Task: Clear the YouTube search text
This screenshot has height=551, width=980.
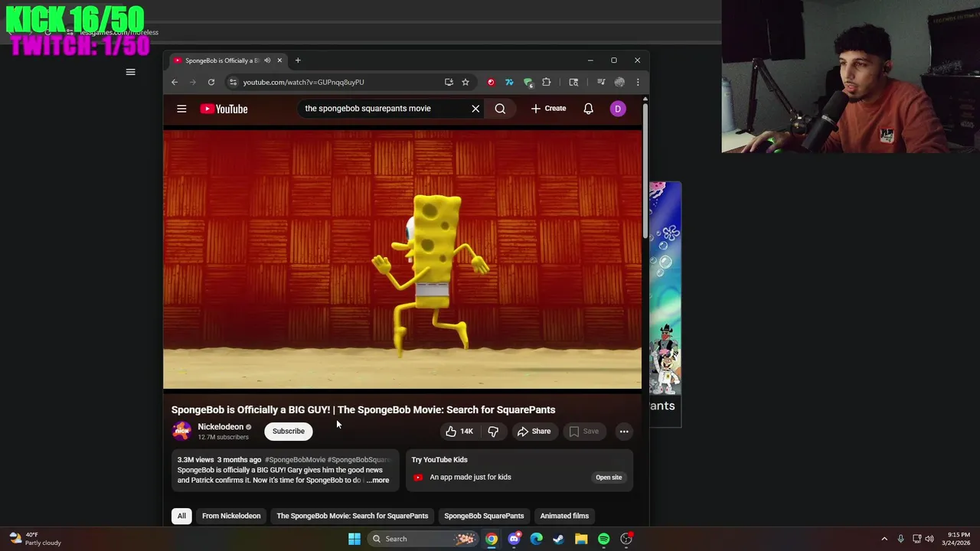Action: pyautogui.click(x=475, y=109)
